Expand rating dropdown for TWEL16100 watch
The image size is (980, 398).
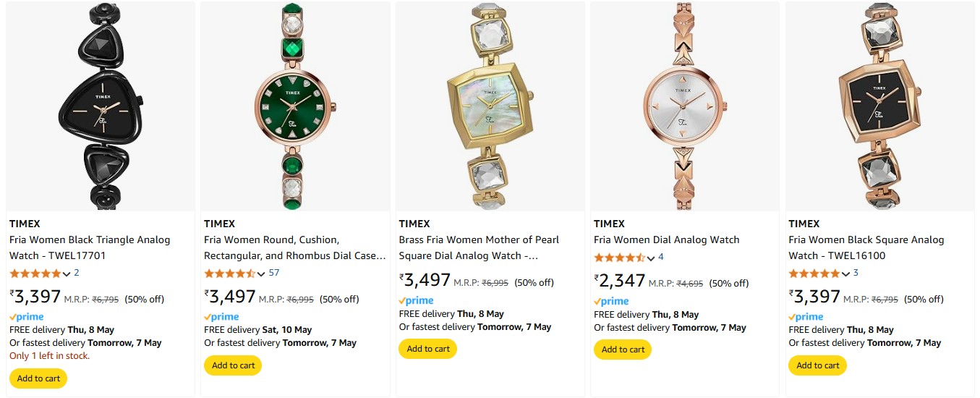846,274
